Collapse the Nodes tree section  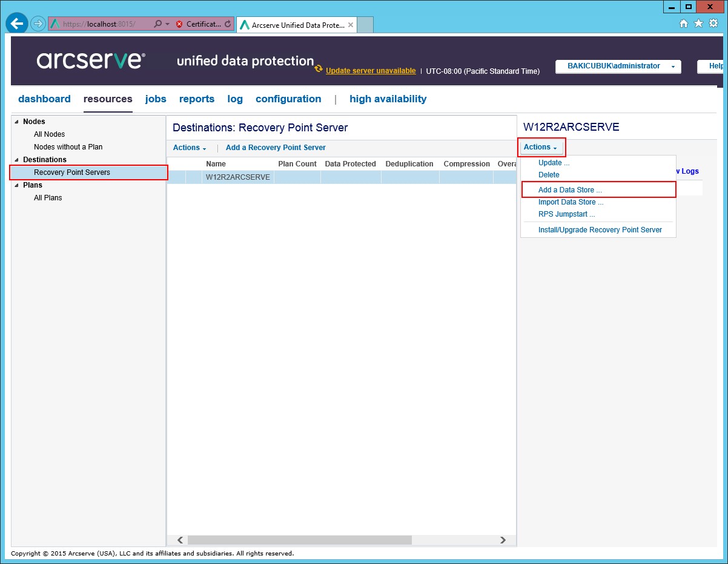pos(16,122)
